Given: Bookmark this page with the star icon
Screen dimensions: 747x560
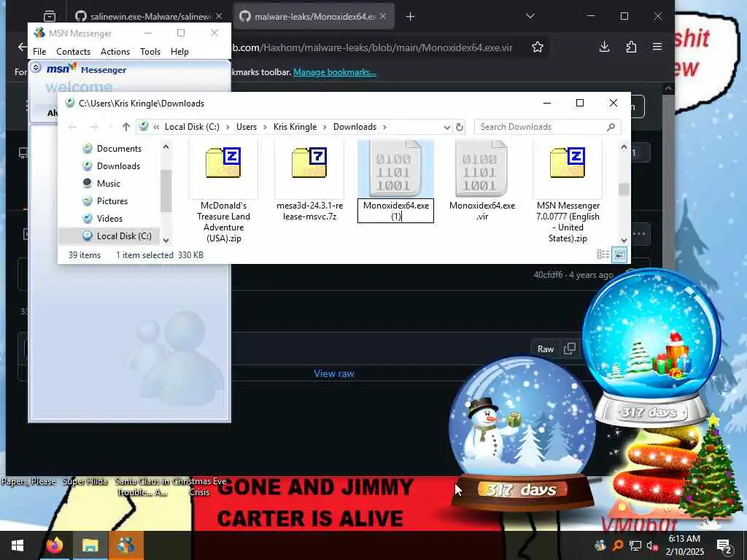Looking at the screenshot, I should (538, 47).
